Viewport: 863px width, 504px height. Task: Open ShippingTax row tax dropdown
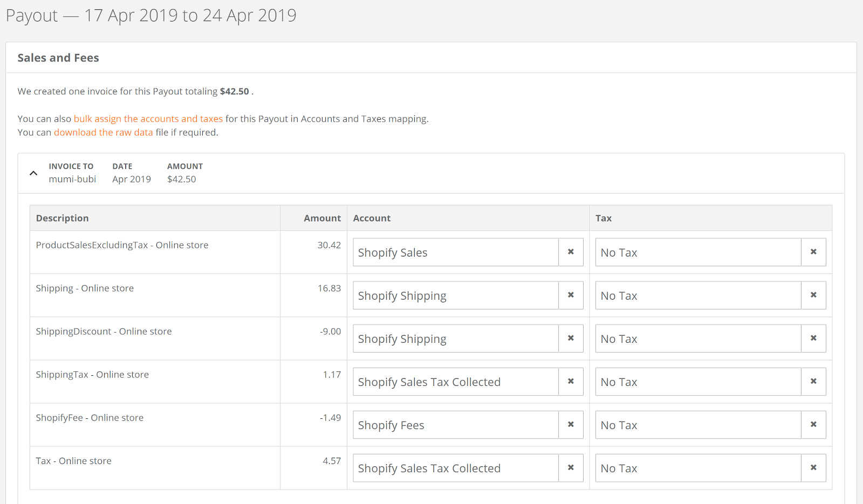click(x=698, y=382)
